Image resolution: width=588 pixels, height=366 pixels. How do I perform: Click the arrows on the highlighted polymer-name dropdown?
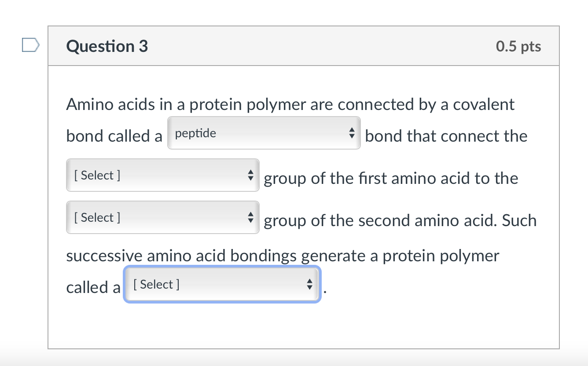click(x=309, y=285)
